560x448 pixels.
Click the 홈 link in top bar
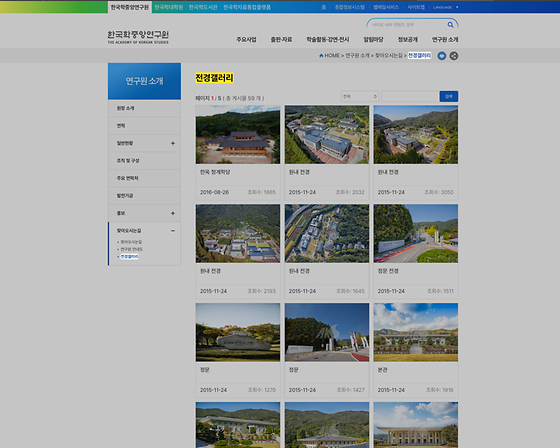pos(324,7)
